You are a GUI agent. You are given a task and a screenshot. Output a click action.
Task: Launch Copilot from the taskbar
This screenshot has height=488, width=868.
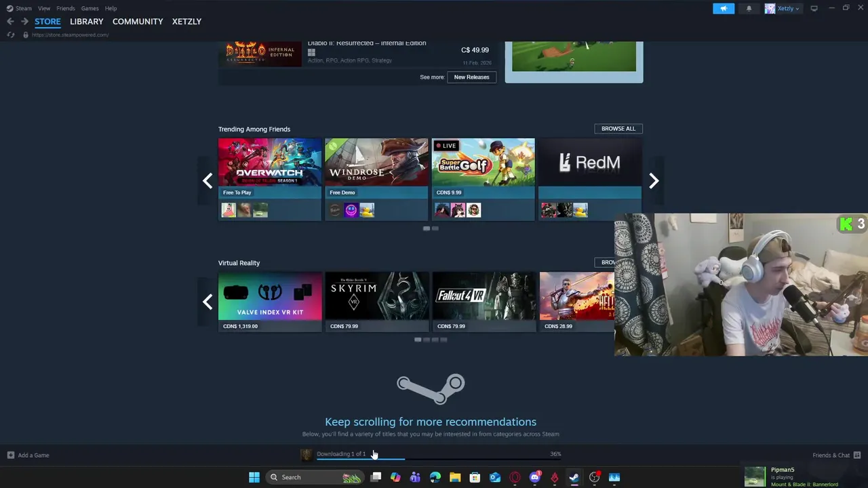click(x=395, y=477)
